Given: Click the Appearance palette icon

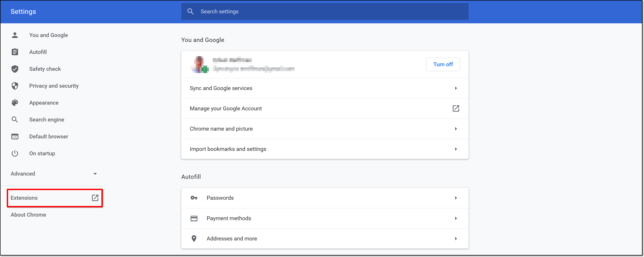Looking at the screenshot, I should [x=15, y=103].
